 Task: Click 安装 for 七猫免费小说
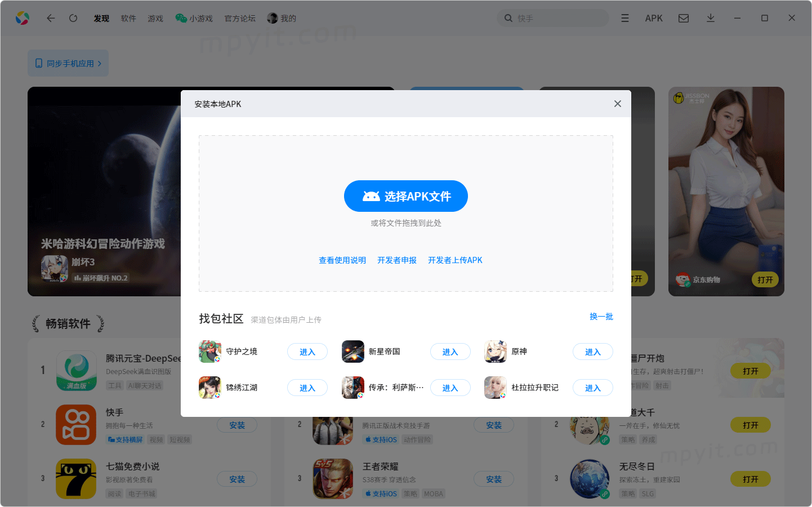[x=237, y=479]
